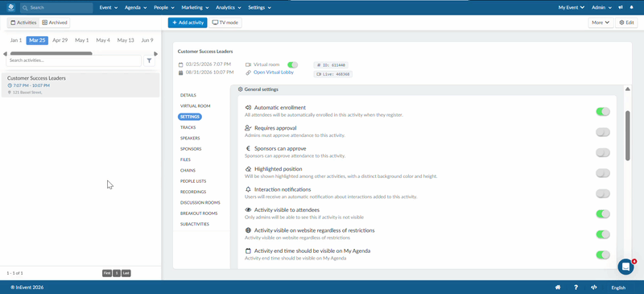The width and height of the screenshot is (644, 294).
Task: Expand the My Event dropdown
Action: tap(572, 7)
